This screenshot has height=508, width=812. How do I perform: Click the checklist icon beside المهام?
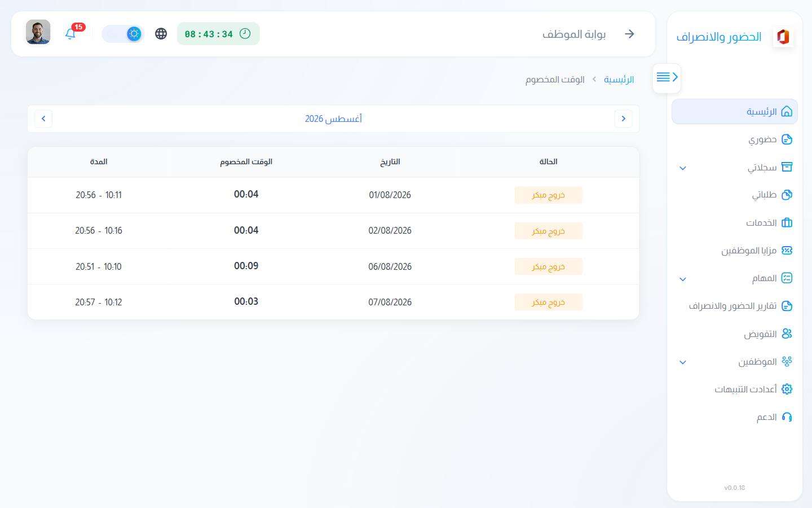(787, 278)
